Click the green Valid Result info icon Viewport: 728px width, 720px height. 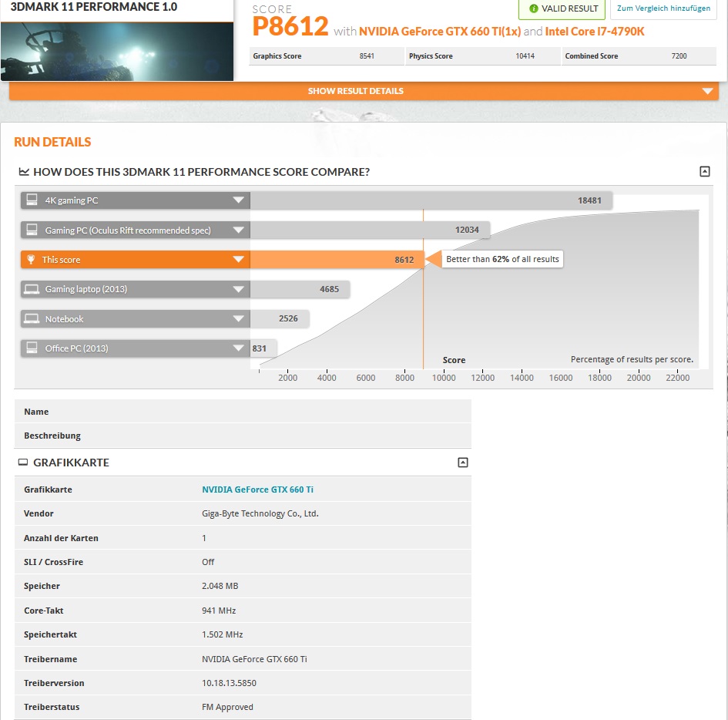[533, 8]
